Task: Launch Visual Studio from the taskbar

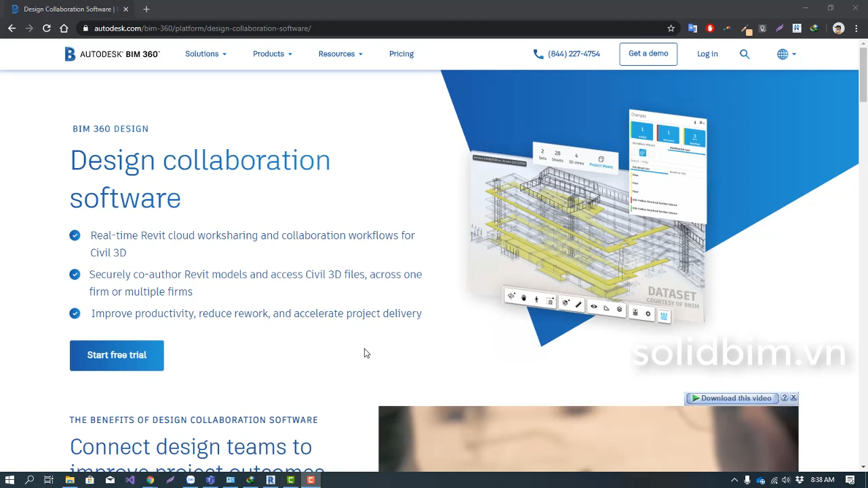Action: 130,480
